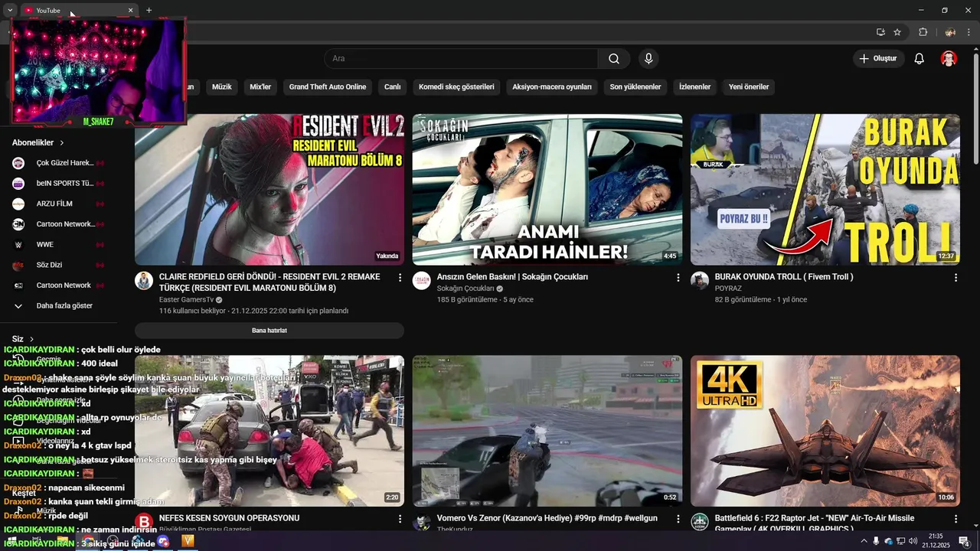Open POYRAZ channel name link
Viewport: 980px width, 551px height.
(x=729, y=289)
